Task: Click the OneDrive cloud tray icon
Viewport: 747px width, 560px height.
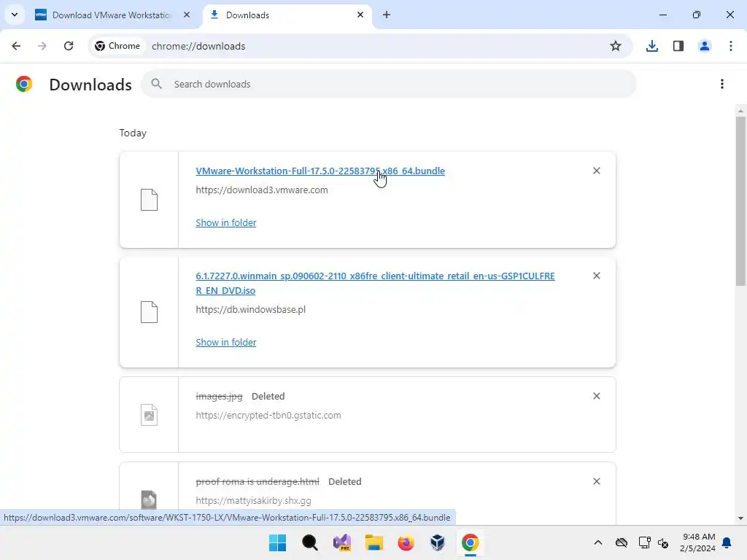Action: point(622,542)
